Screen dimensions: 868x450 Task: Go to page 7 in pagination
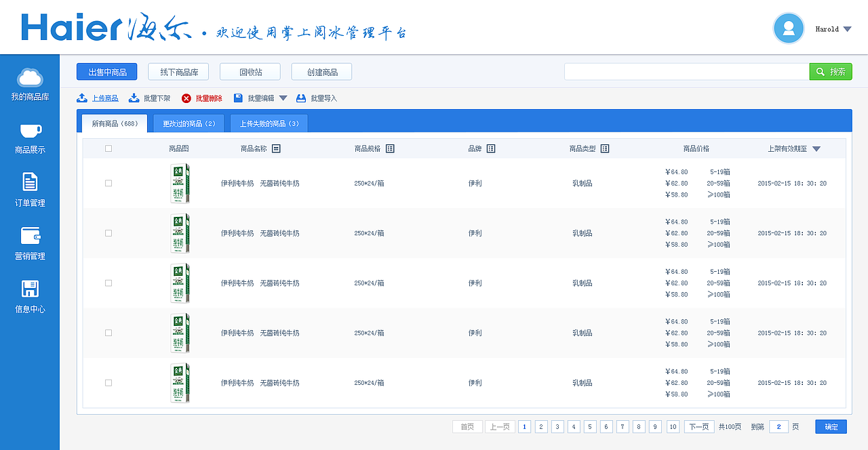click(623, 427)
